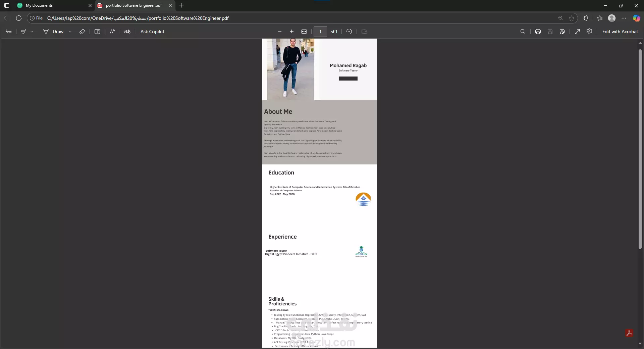Click the page number input field
This screenshot has height=349, width=644.
(x=320, y=32)
